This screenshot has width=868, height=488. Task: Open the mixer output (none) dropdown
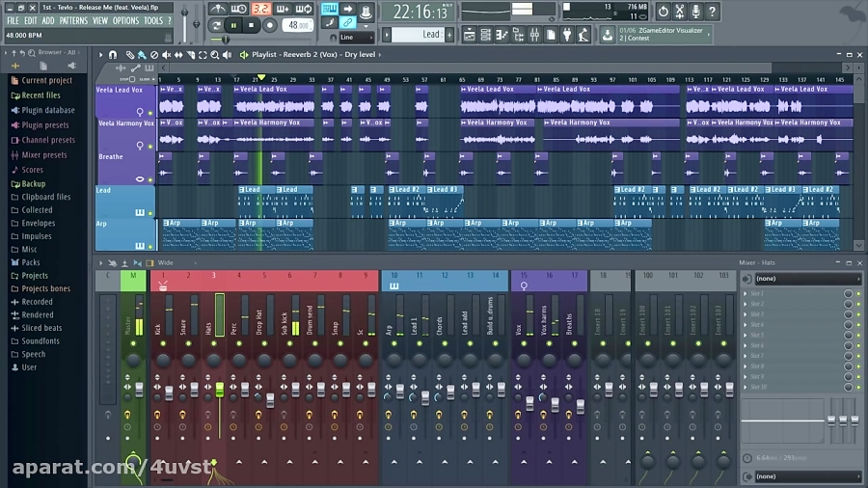pos(807,476)
